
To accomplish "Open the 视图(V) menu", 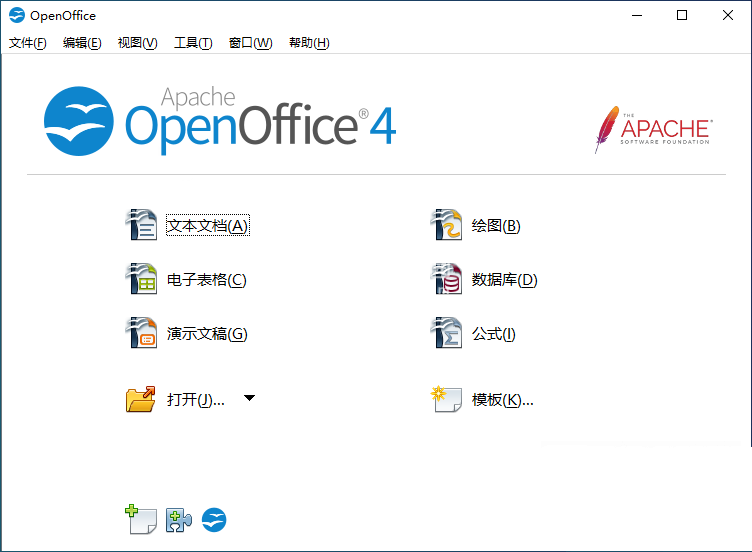I will click(138, 43).
